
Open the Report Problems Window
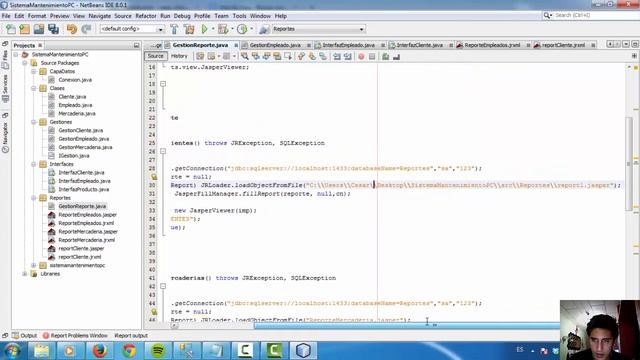click(75, 336)
